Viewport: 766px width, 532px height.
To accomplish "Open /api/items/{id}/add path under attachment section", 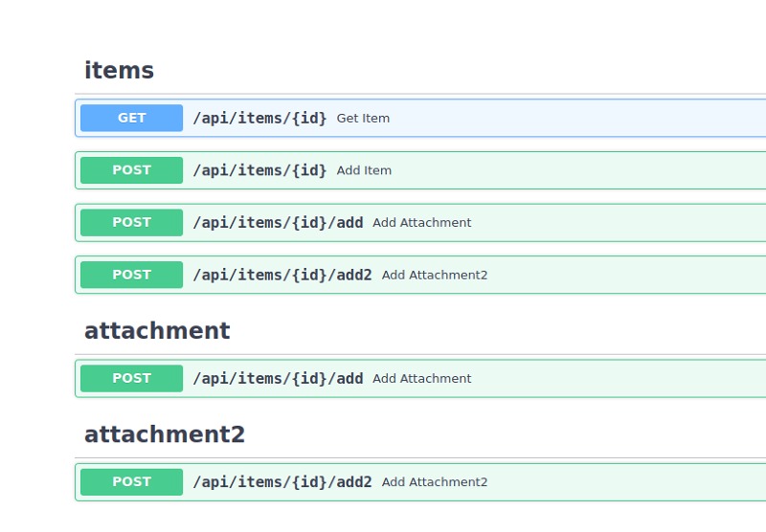I will pyautogui.click(x=278, y=378).
